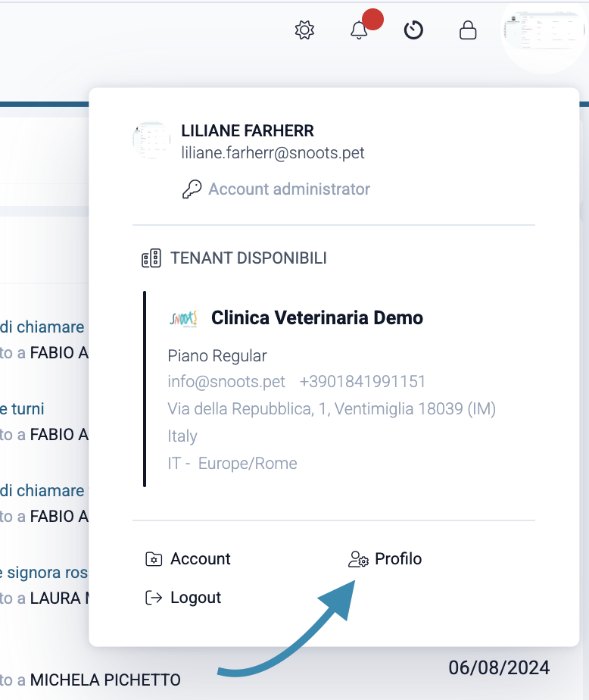This screenshot has height=700, width=589.
Task: Open the settings gear icon
Action: [304, 30]
